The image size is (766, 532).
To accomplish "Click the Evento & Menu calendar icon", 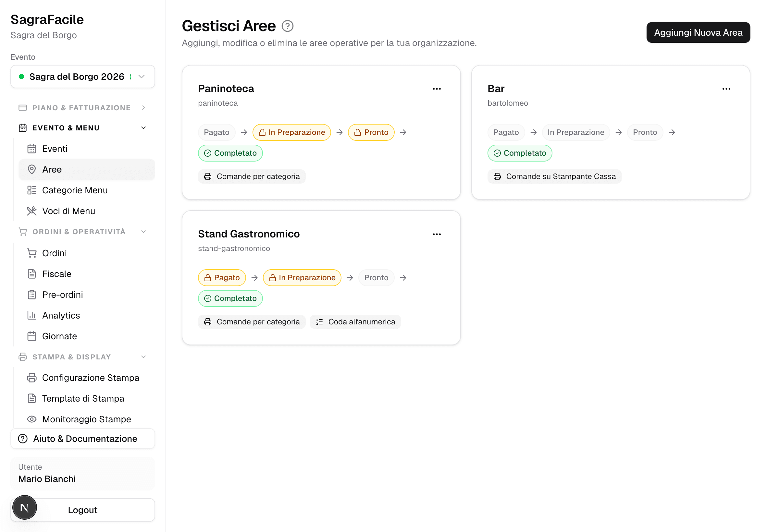I will tap(23, 128).
